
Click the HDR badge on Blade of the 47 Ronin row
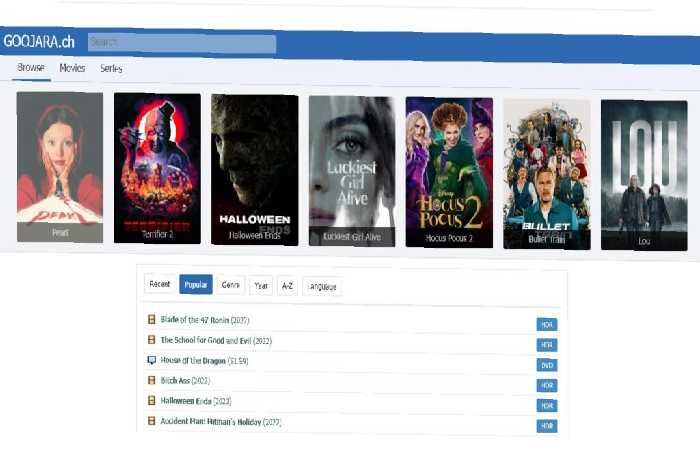[x=547, y=325]
